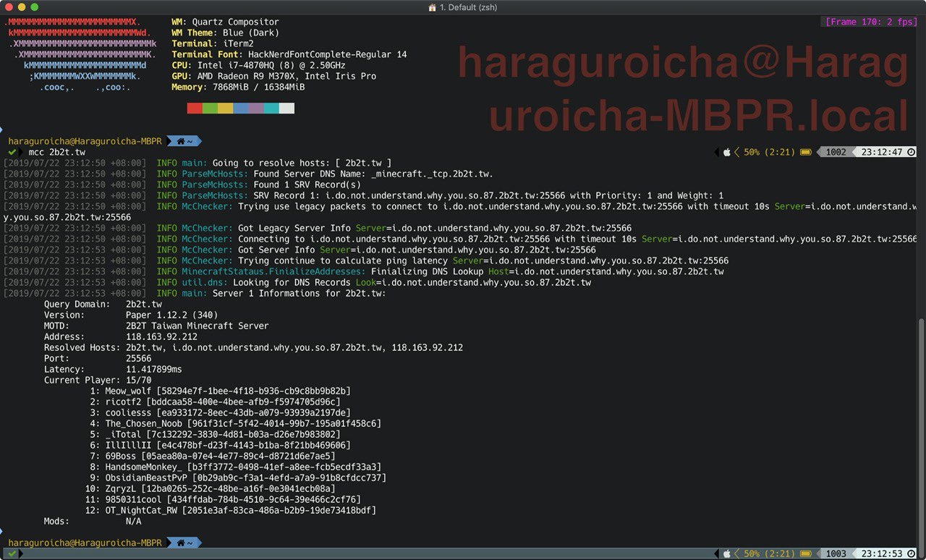Click the 'Mods: N/A' line

(93, 521)
